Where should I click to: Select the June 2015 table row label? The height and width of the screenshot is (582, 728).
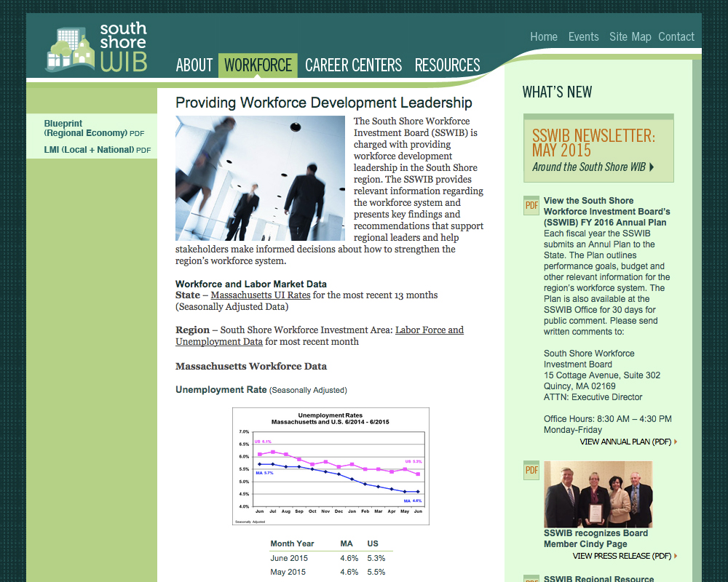point(289,558)
